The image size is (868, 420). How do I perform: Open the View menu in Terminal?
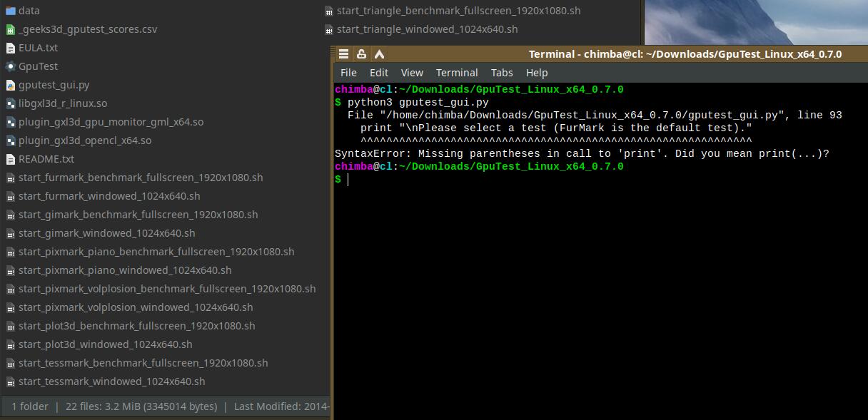point(412,73)
